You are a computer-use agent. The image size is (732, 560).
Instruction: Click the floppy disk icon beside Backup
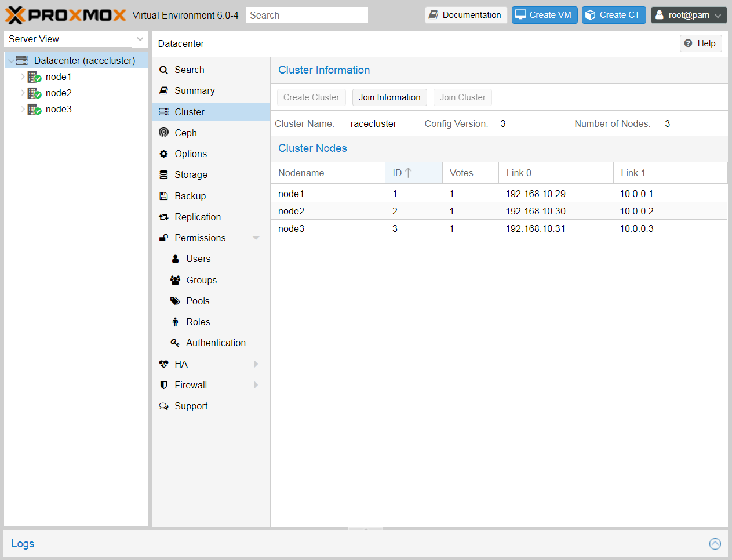point(164,196)
